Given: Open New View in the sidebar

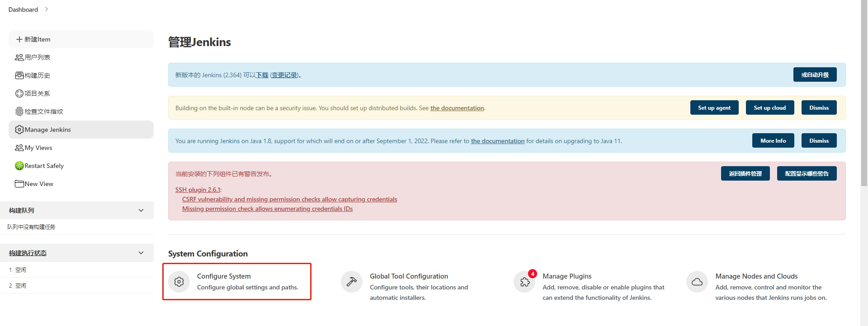Looking at the screenshot, I should [81, 184].
